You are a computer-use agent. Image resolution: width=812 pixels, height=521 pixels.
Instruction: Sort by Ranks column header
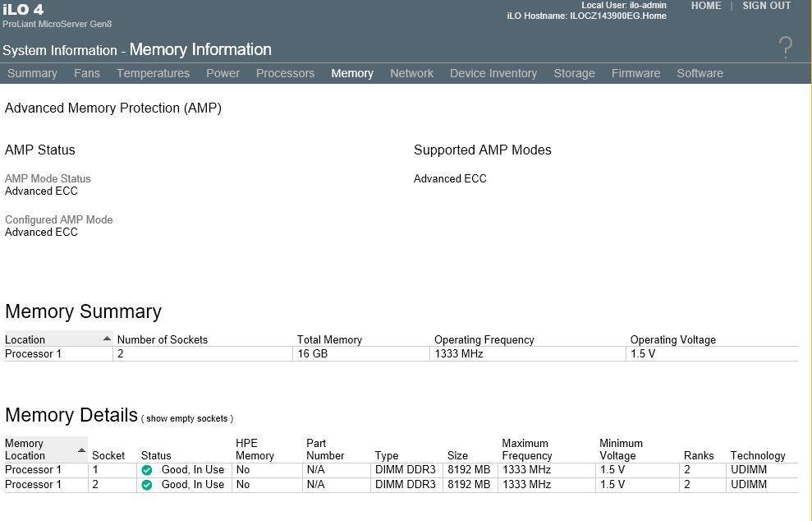[x=699, y=456]
